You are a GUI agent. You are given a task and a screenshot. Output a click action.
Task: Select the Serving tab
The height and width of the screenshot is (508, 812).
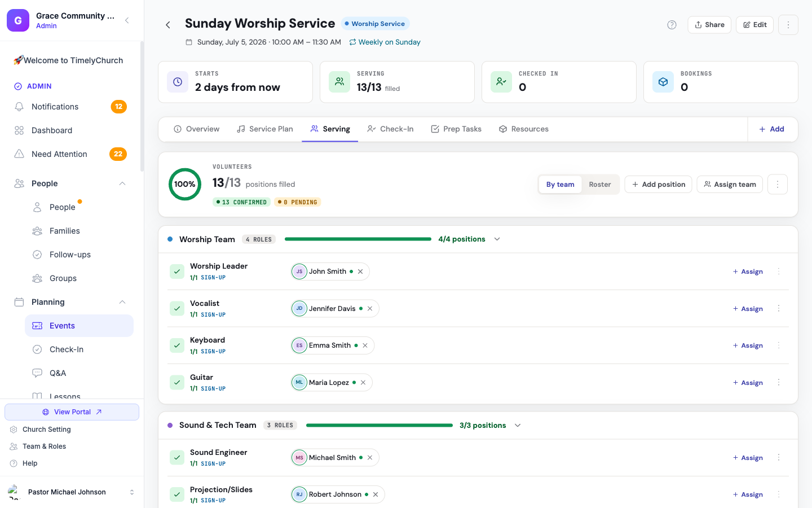tap(330, 129)
